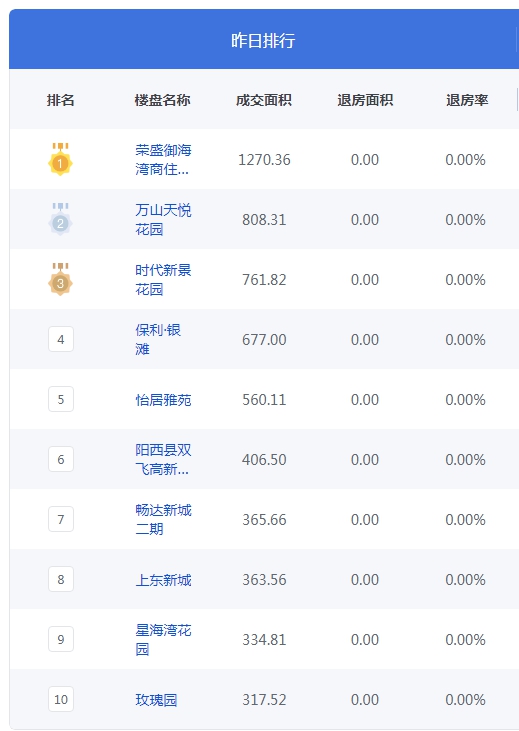Click the 昨日排行 header tab
Screen dimensions: 519x731
click(x=263, y=40)
